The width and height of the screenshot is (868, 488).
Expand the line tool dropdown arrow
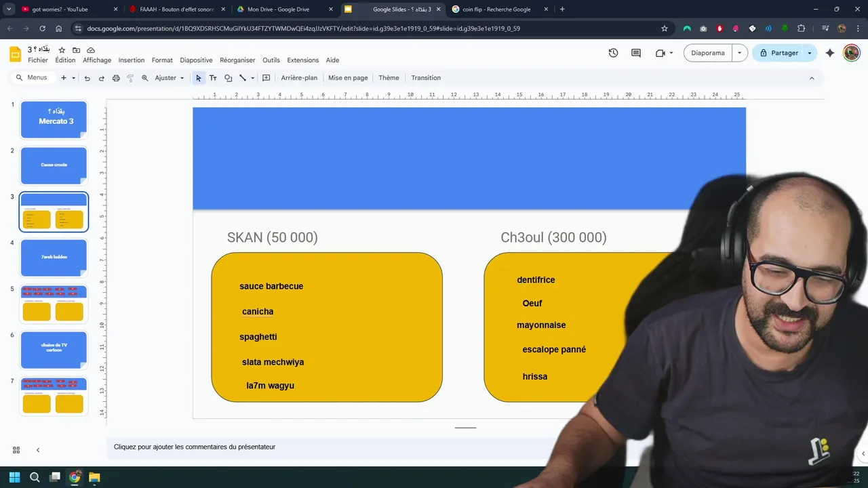tap(252, 78)
